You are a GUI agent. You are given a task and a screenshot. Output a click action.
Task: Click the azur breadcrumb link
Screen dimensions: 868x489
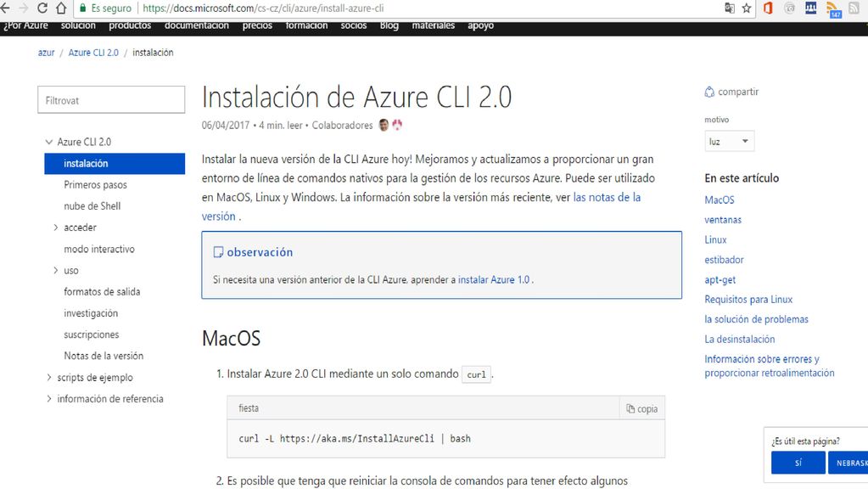46,53
